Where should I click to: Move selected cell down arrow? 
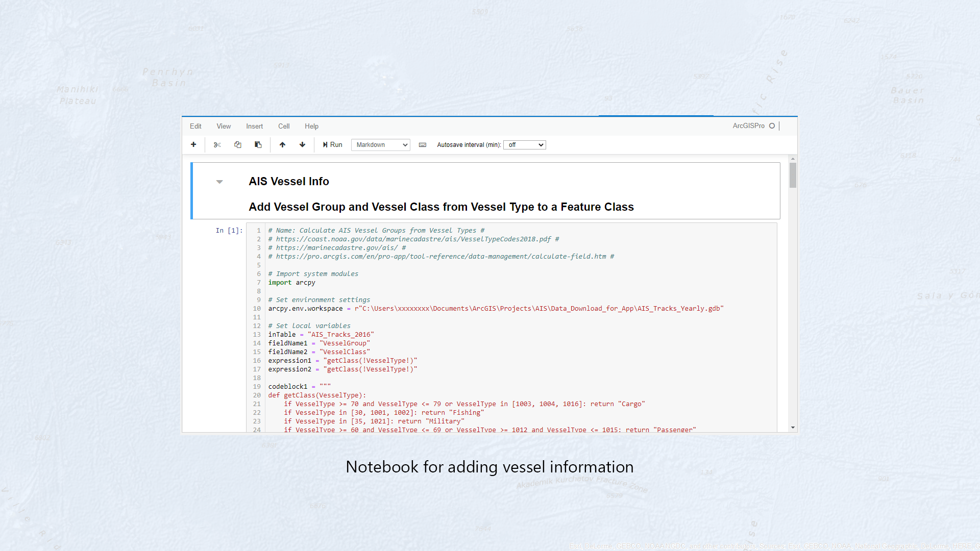point(303,145)
